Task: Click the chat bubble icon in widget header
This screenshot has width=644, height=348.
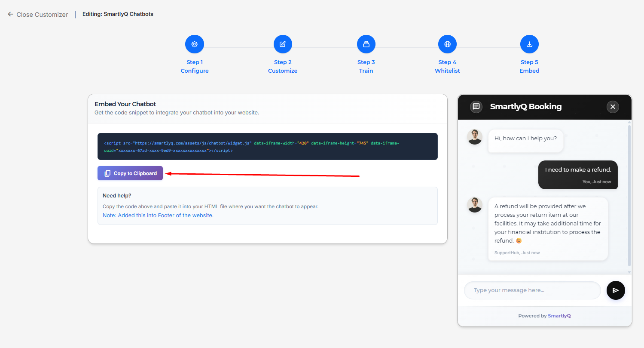Action: click(476, 107)
